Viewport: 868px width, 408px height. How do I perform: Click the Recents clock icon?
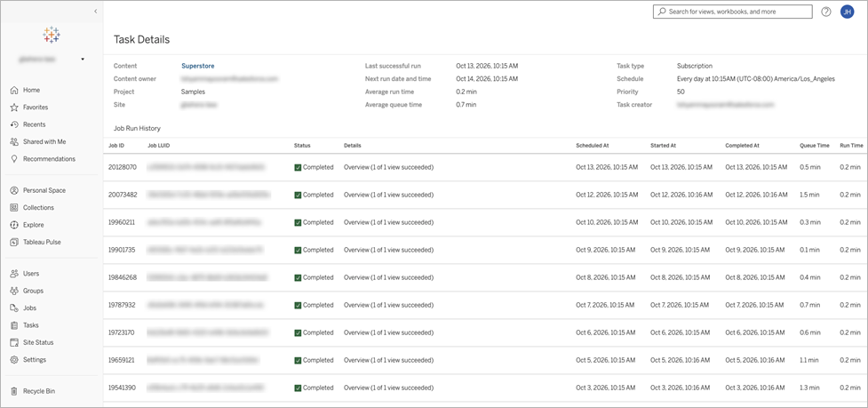(x=14, y=124)
